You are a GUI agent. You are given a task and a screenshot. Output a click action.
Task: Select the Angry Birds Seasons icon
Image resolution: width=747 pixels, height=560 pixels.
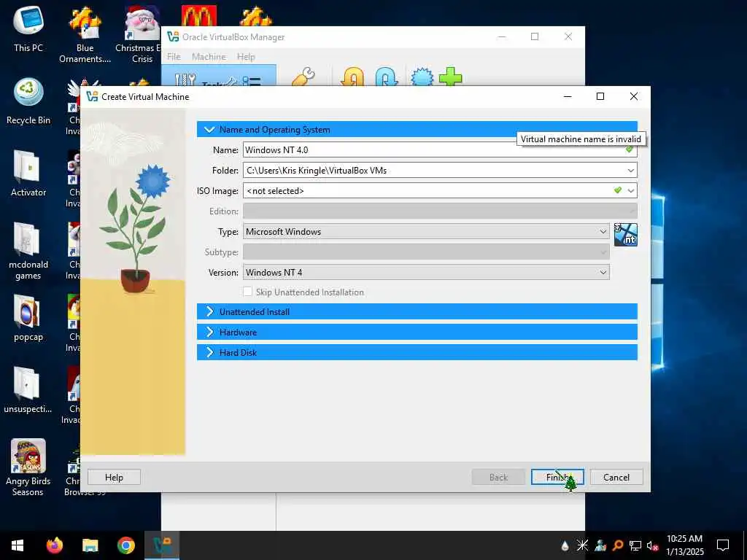28,467
